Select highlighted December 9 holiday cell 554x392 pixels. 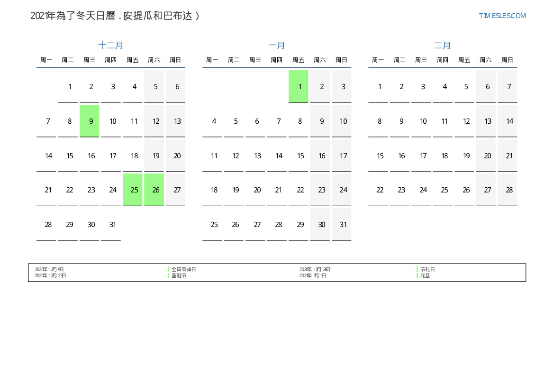click(x=90, y=121)
